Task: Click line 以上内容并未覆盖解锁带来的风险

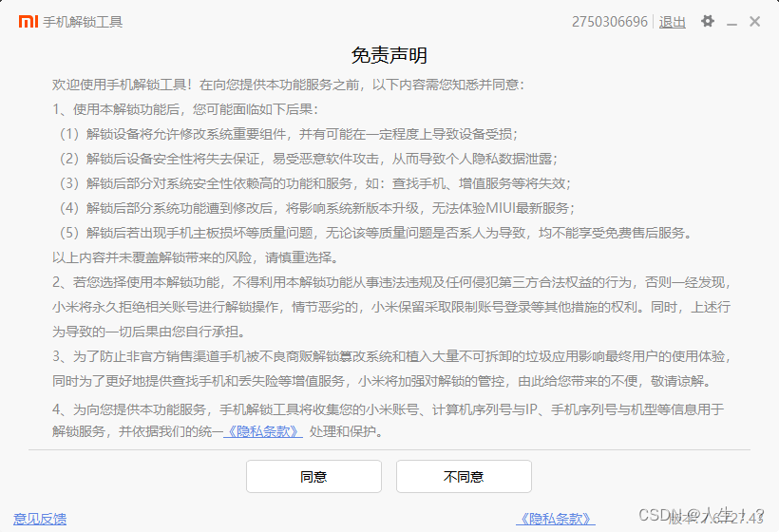Action: [197, 257]
